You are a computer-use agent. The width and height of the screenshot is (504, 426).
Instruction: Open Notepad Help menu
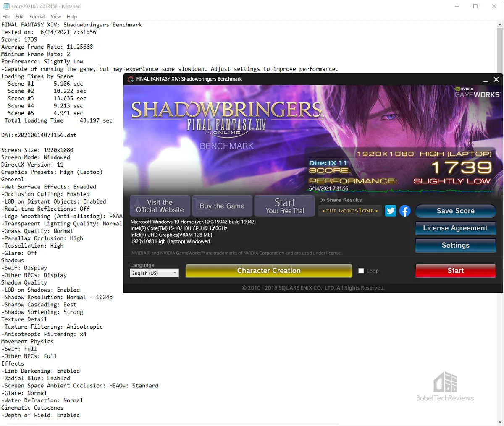click(x=72, y=17)
